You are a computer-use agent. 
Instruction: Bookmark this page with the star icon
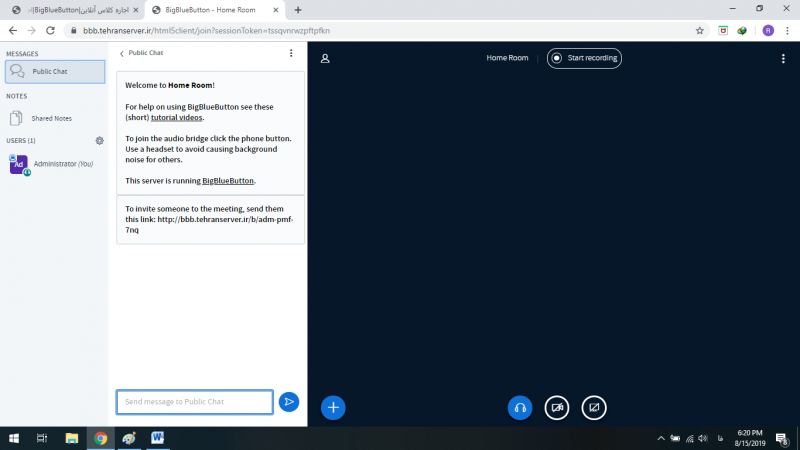point(700,30)
